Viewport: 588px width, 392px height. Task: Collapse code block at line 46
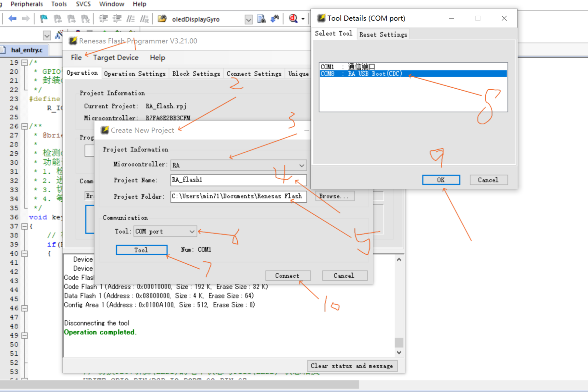24,308
